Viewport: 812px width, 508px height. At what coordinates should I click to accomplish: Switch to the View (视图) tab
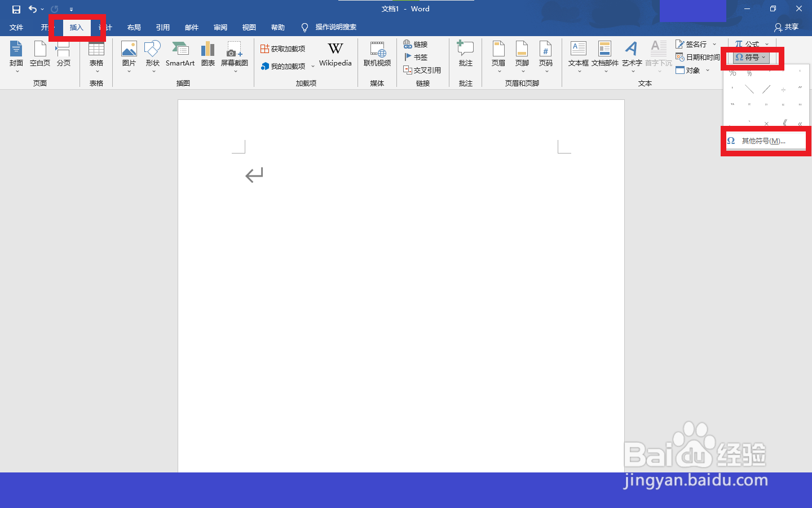tap(249, 27)
